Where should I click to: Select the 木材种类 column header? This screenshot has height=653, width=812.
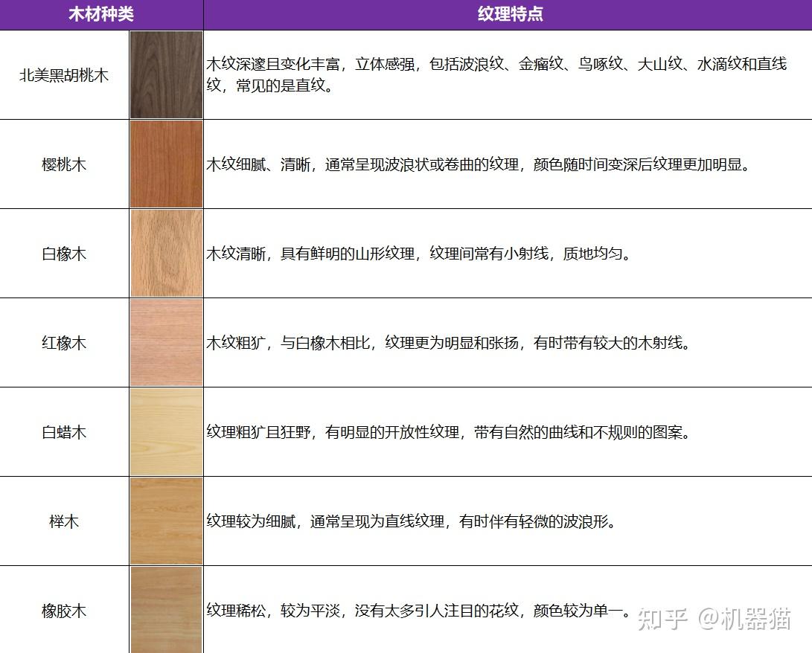[x=101, y=13]
